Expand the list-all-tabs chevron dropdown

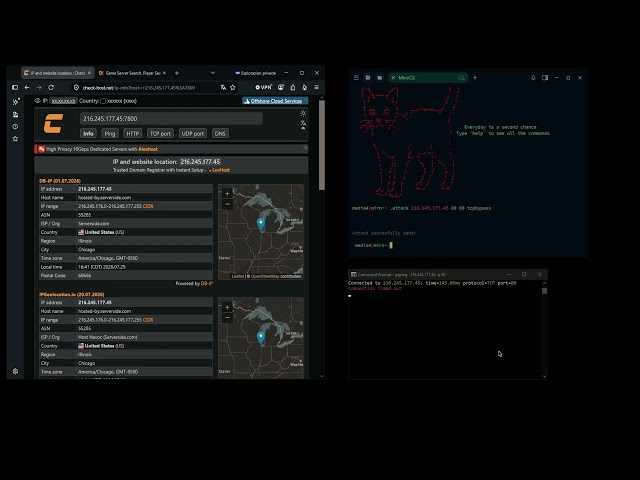tap(213, 73)
